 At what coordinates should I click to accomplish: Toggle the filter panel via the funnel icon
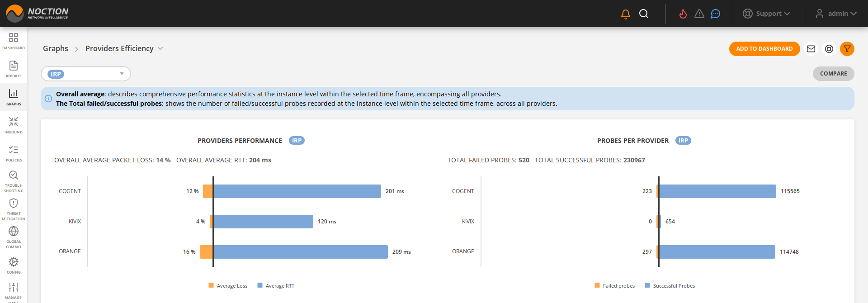pyautogui.click(x=847, y=49)
